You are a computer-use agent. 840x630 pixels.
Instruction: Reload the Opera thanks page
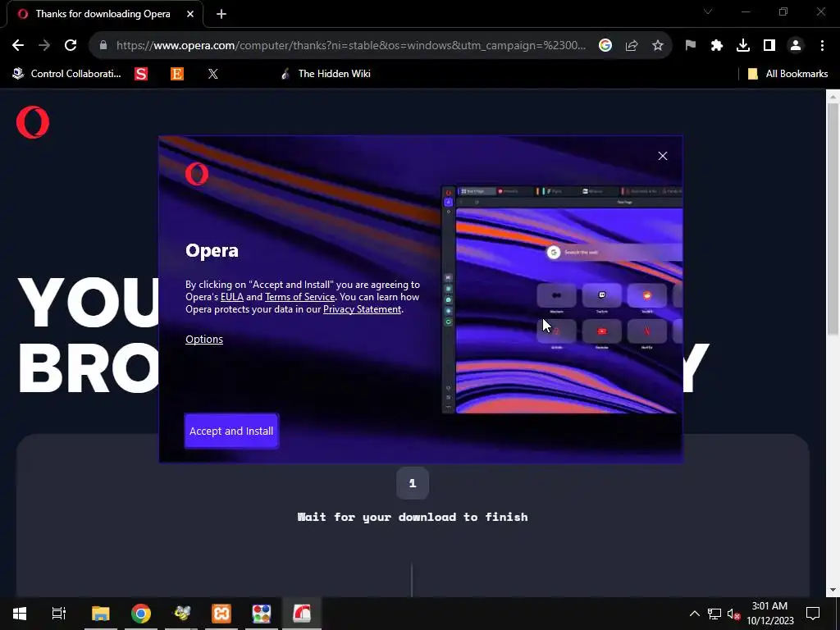[x=71, y=46]
